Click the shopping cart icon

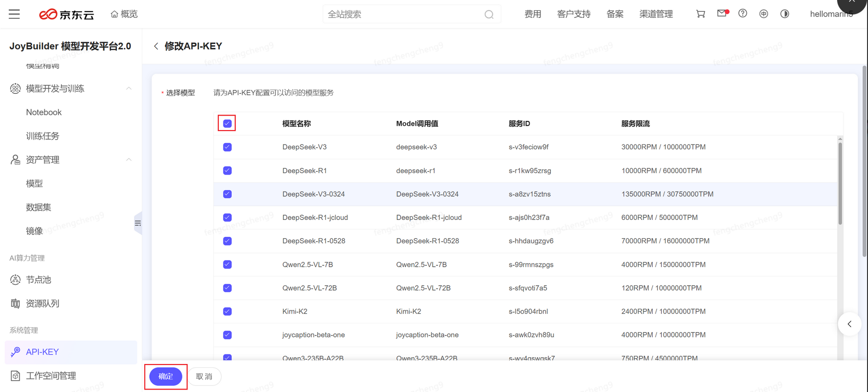(x=700, y=14)
